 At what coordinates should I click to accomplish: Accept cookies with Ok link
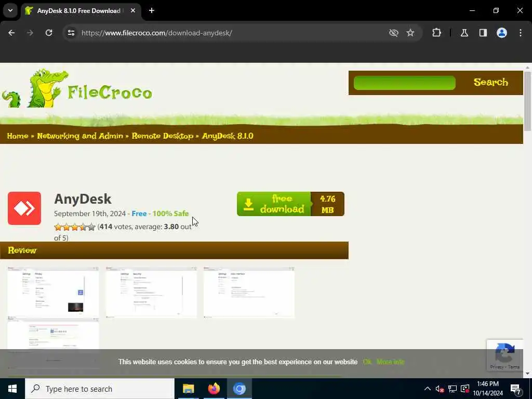coord(367,362)
